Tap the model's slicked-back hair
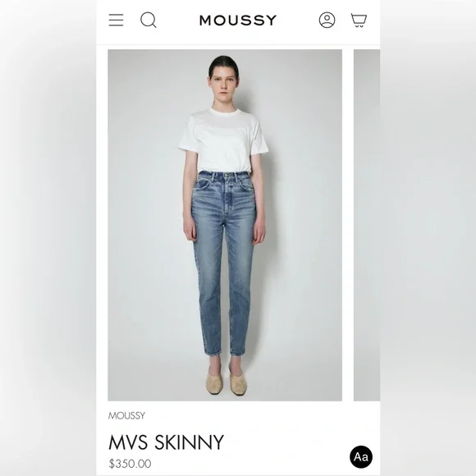 pos(223,63)
